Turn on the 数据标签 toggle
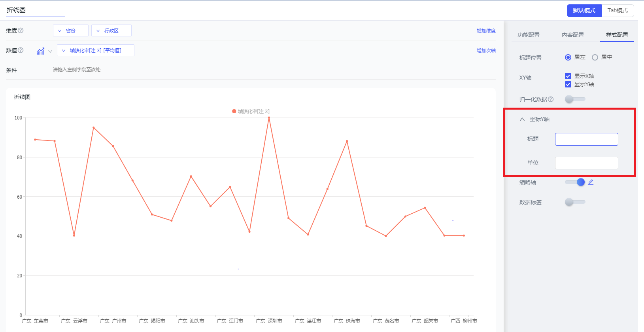The image size is (644, 332). [x=575, y=202]
